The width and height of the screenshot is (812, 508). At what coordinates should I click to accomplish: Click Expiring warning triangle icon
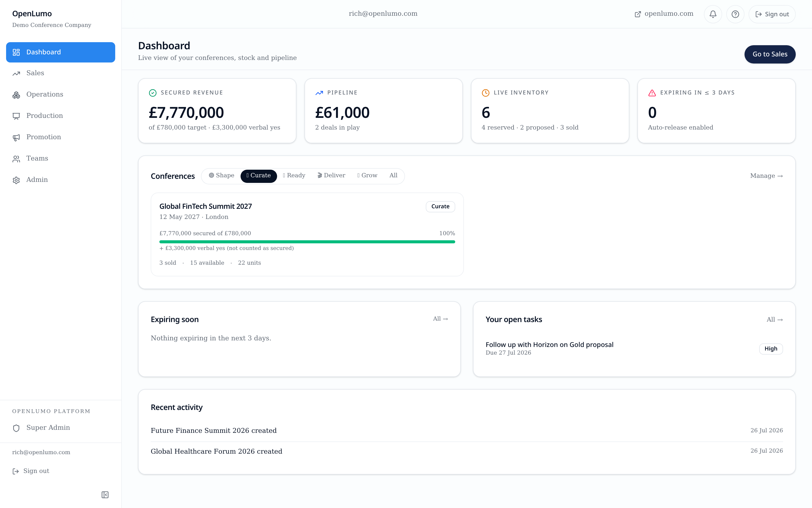652,93
